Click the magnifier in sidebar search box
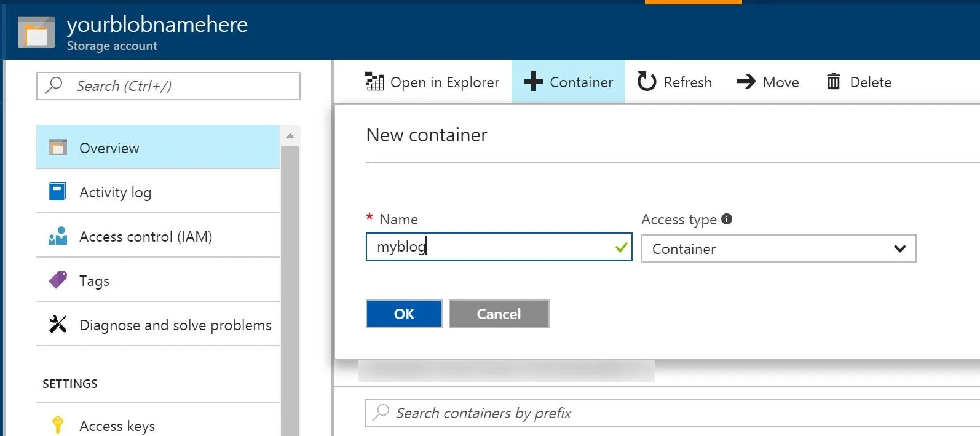980x436 pixels. (x=54, y=85)
